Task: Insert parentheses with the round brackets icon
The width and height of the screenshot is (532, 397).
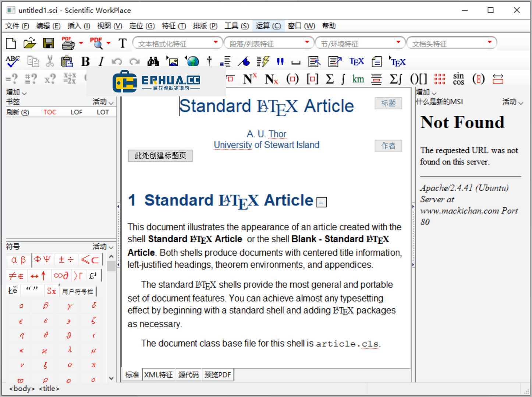Action: (292, 79)
